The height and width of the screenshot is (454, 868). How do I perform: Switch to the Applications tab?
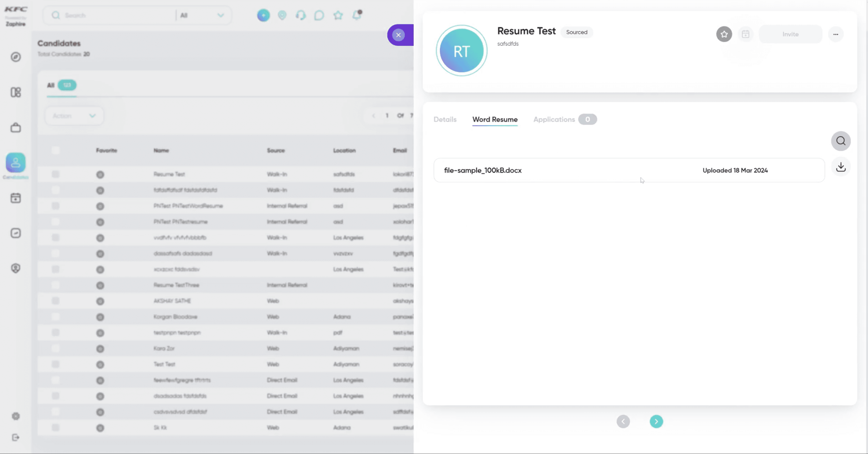point(554,119)
